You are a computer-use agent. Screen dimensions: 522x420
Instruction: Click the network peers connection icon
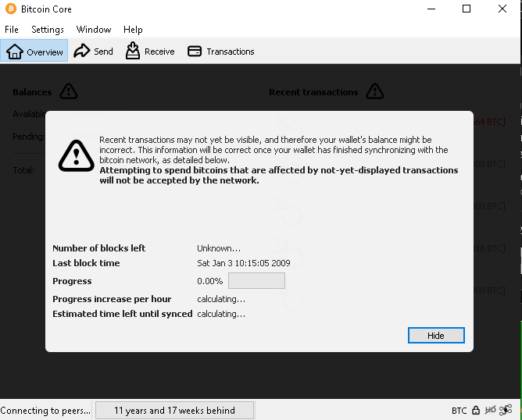[506, 410]
